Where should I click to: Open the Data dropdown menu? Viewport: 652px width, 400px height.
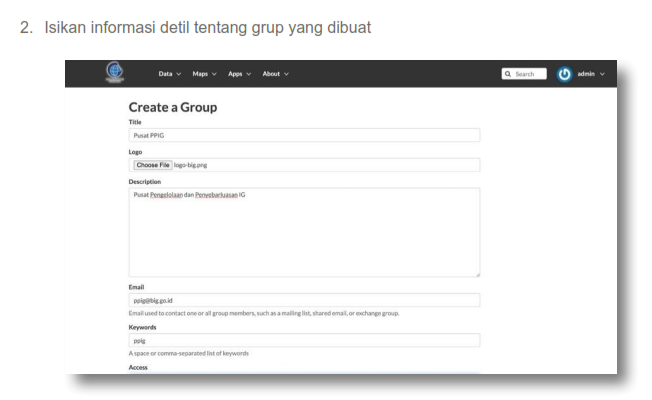170,74
